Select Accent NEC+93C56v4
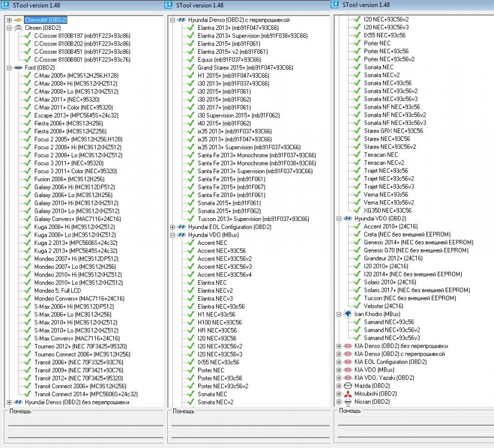 point(225,274)
